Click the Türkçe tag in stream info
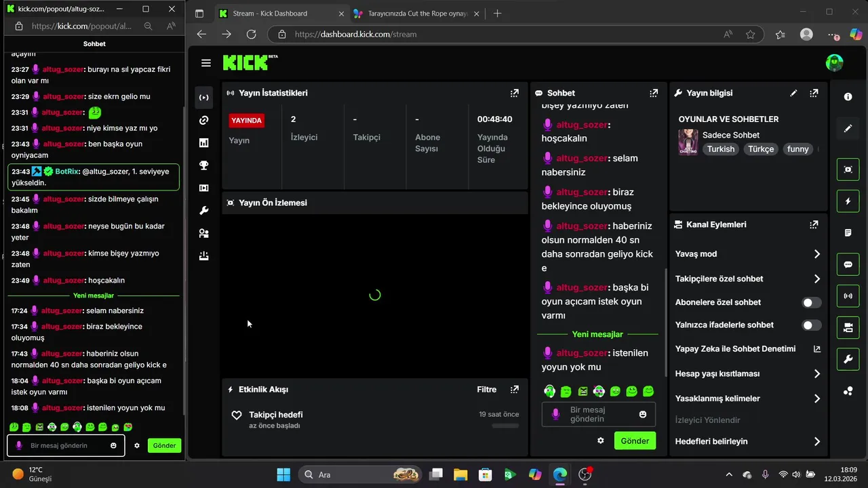The image size is (868, 488). pyautogui.click(x=761, y=149)
